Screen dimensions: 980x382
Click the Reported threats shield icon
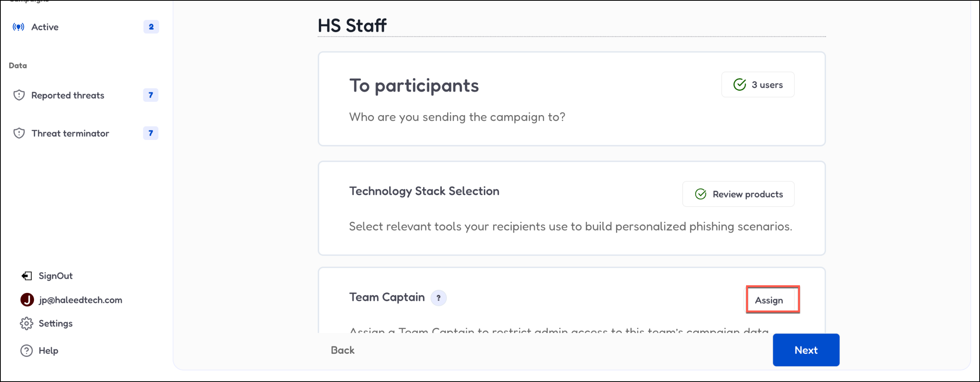(x=19, y=95)
